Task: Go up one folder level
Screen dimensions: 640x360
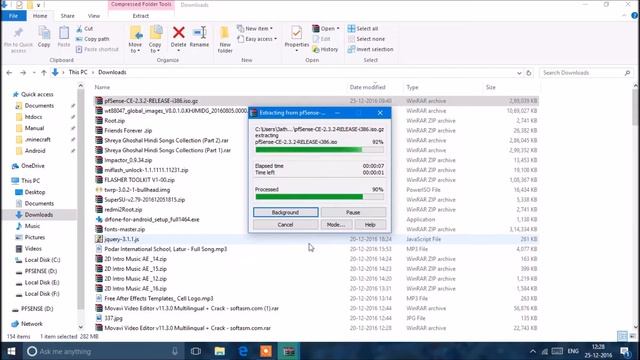Action: pos(44,73)
